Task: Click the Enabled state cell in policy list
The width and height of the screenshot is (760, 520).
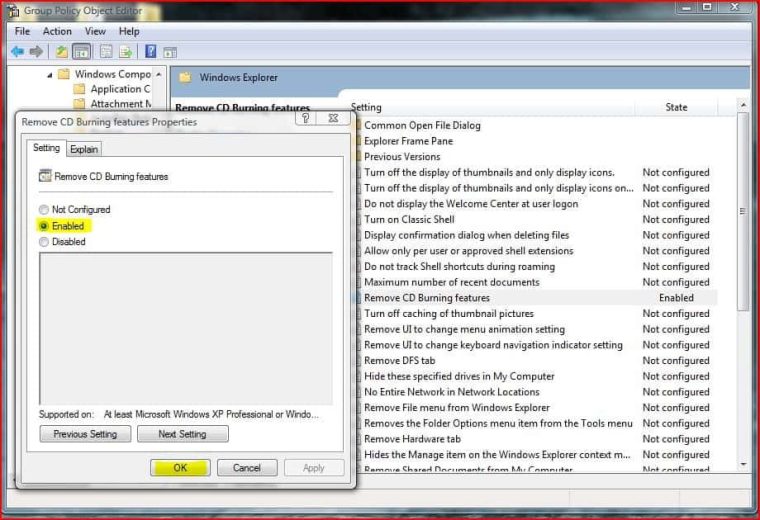Action: (x=676, y=298)
